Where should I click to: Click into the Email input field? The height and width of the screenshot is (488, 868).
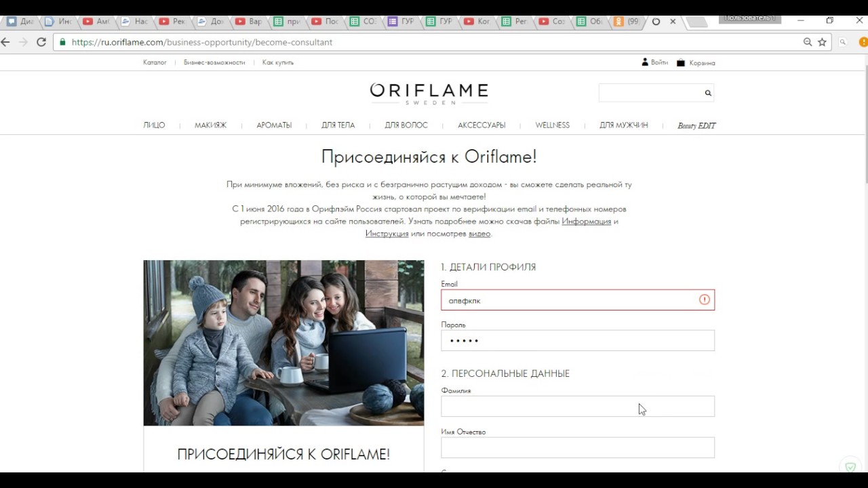[x=578, y=300]
